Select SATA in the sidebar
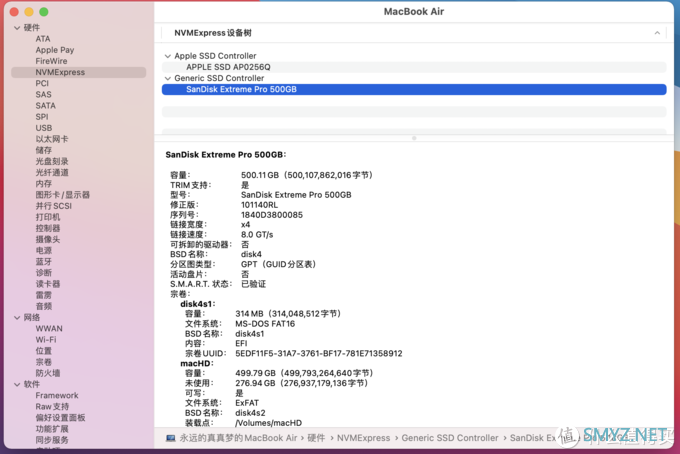This screenshot has width=680, height=454. coord(46,106)
